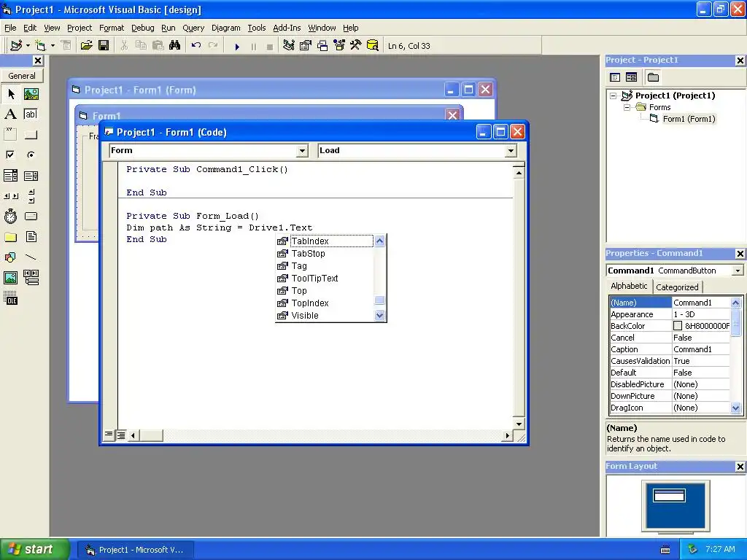Select the PictureBox tool
The height and width of the screenshot is (560, 747).
tap(31, 94)
